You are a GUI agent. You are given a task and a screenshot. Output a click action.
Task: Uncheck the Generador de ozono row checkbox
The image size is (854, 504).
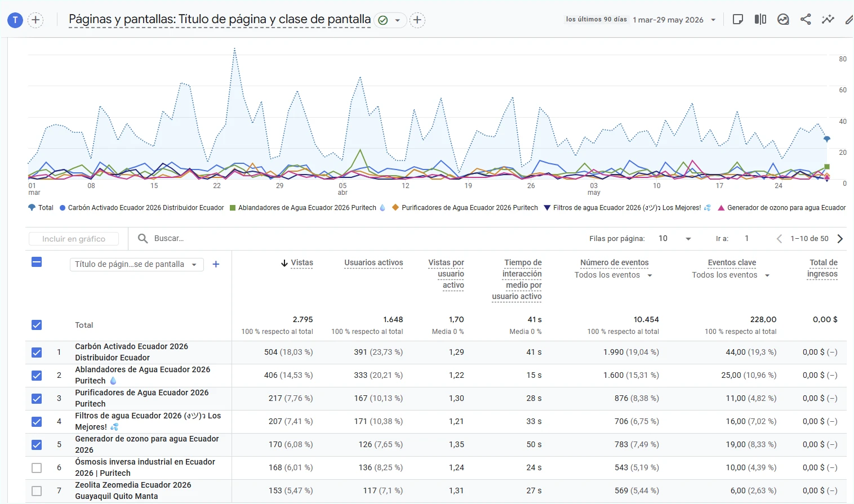[x=37, y=445]
